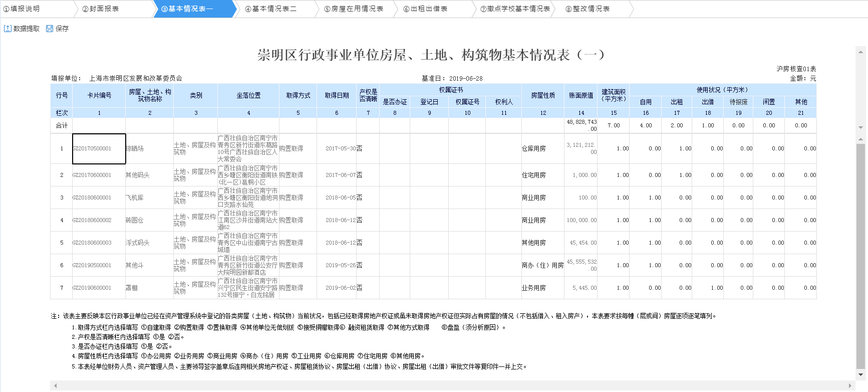Open the ①填报说明 tab
868x392 pixels.
click(22, 9)
